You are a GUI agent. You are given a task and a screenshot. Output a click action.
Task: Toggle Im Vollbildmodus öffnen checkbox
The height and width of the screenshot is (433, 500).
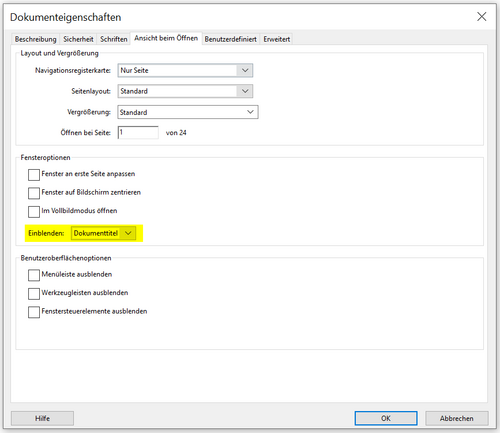(x=34, y=211)
